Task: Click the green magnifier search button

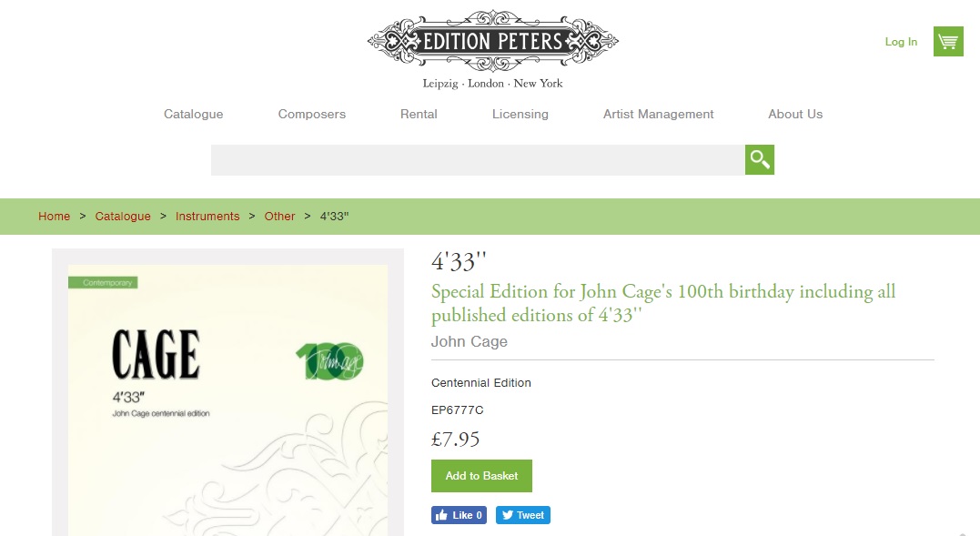Action: click(760, 160)
